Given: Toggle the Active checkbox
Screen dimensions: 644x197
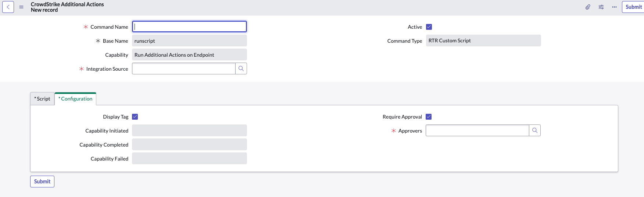Looking at the screenshot, I should point(429,27).
